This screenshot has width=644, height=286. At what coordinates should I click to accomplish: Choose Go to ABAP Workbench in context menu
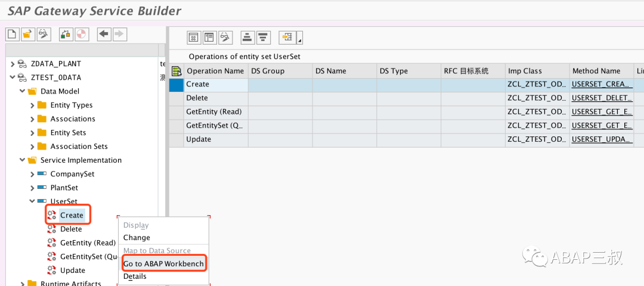164,264
